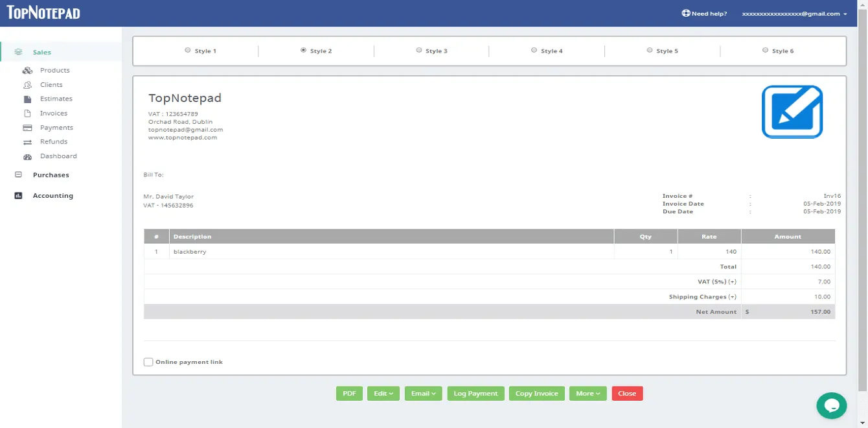Open the Payments menu item

(x=56, y=128)
